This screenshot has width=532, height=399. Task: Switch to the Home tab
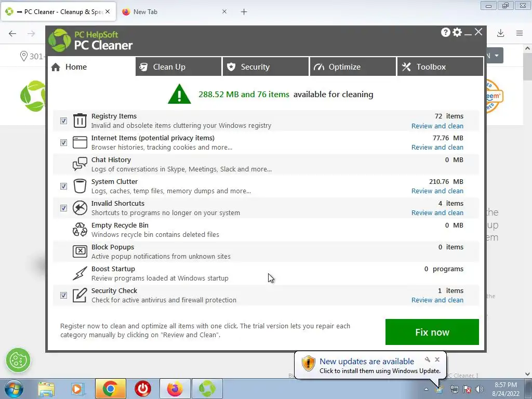pos(91,67)
